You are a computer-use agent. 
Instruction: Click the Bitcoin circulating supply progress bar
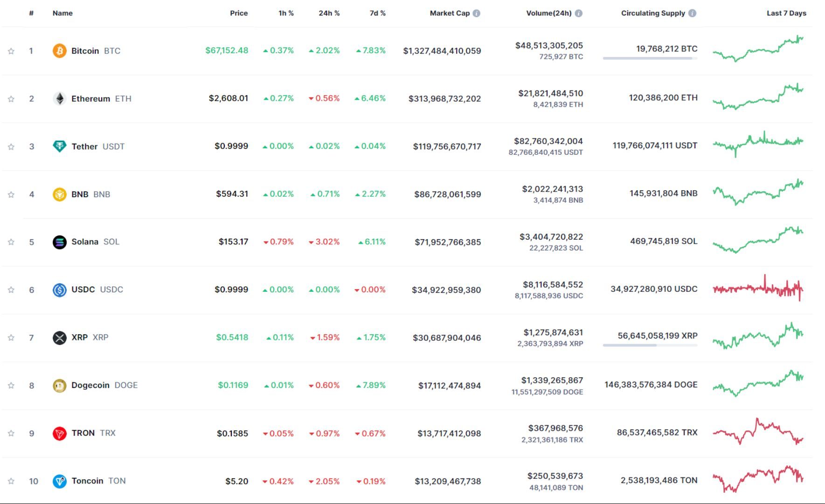click(650, 58)
